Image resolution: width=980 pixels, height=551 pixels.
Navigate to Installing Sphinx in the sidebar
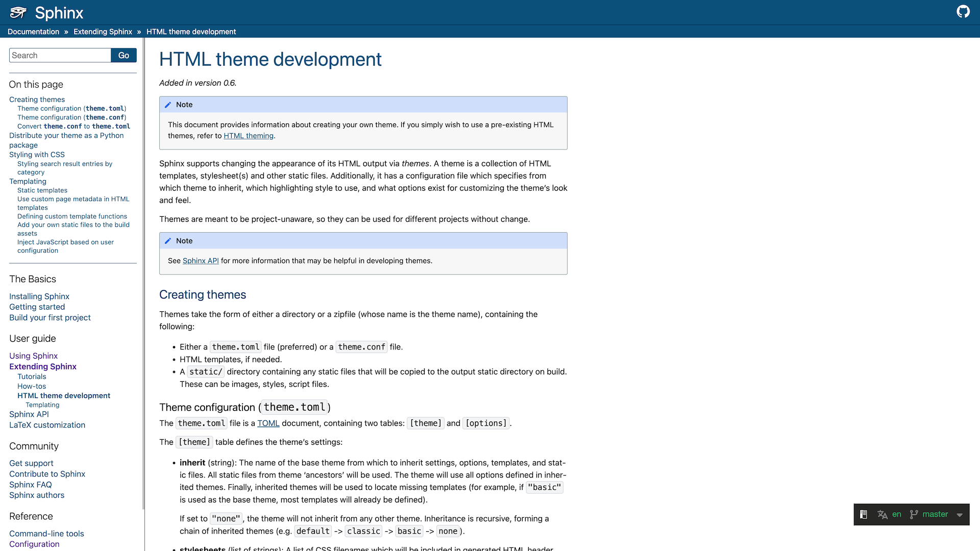39,296
